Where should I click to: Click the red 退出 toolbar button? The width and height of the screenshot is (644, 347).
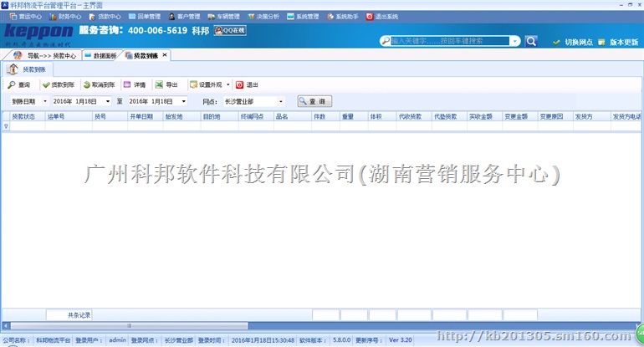click(247, 84)
